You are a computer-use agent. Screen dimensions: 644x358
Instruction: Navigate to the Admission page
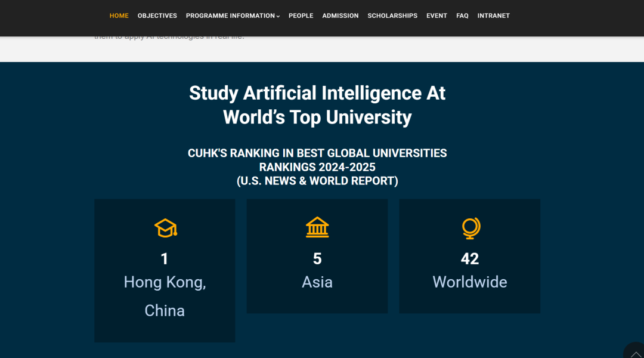(x=340, y=16)
